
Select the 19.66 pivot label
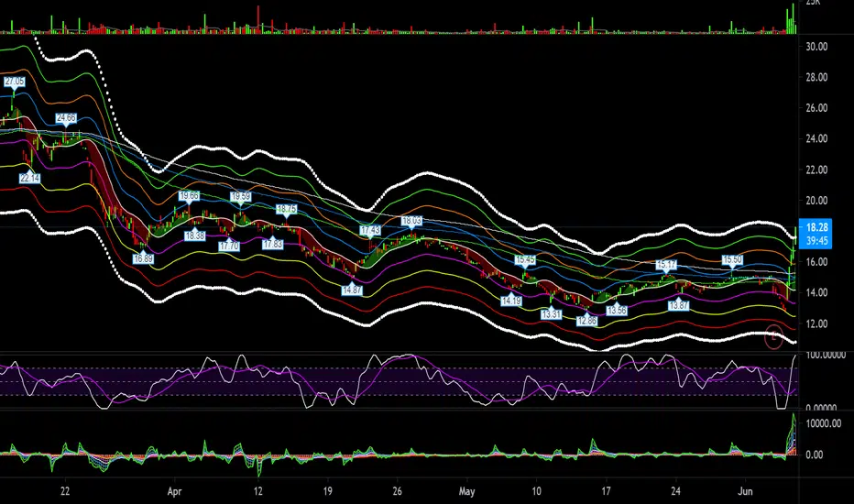tap(189, 195)
